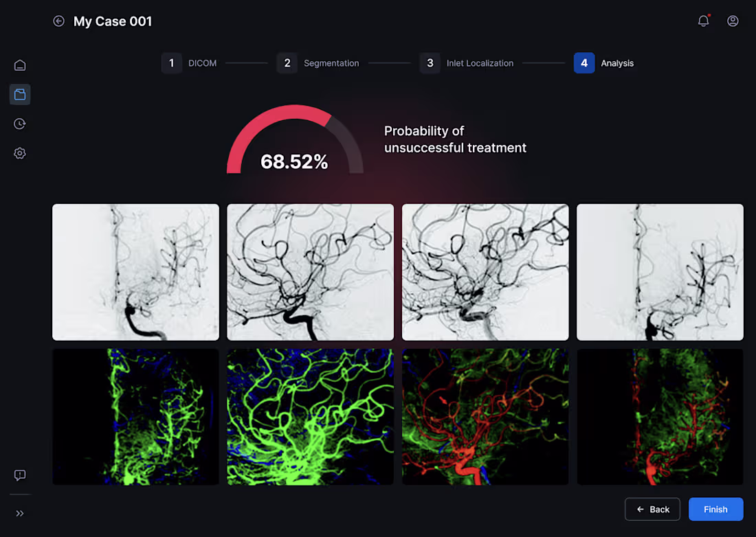View the green segmented vessel thumbnail bottom-left

(135, 417)
